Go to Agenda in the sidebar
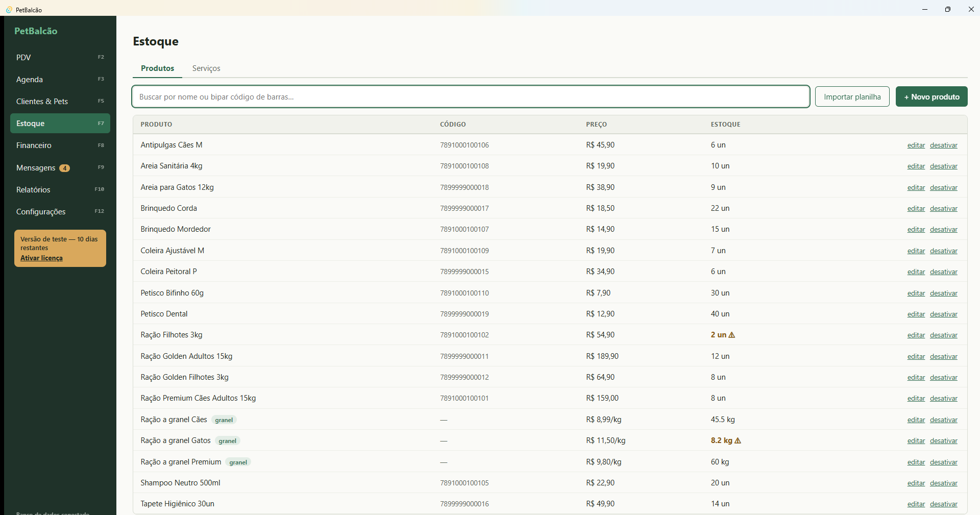 [60, 79]
